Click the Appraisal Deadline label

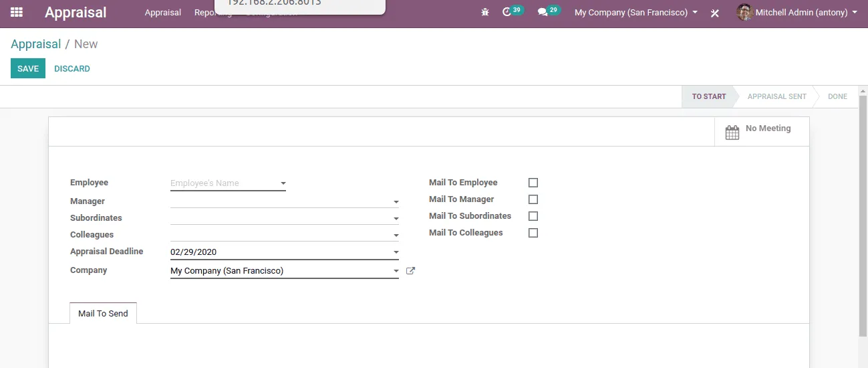[x=106, y=252]
